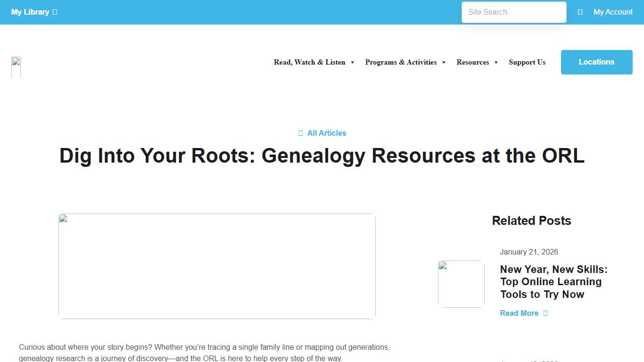Click the arrow on the Resources menu
Viewport: 644px width, 362px height.
[496, 62]
